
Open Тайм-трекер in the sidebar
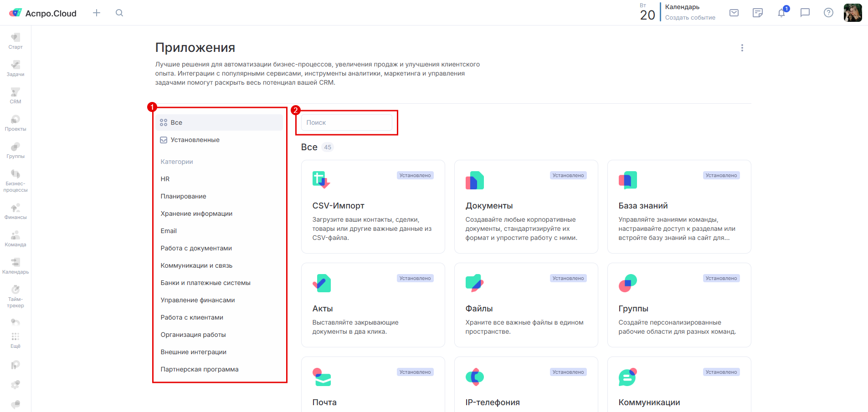pyautogui.click(x=15, y=296)
